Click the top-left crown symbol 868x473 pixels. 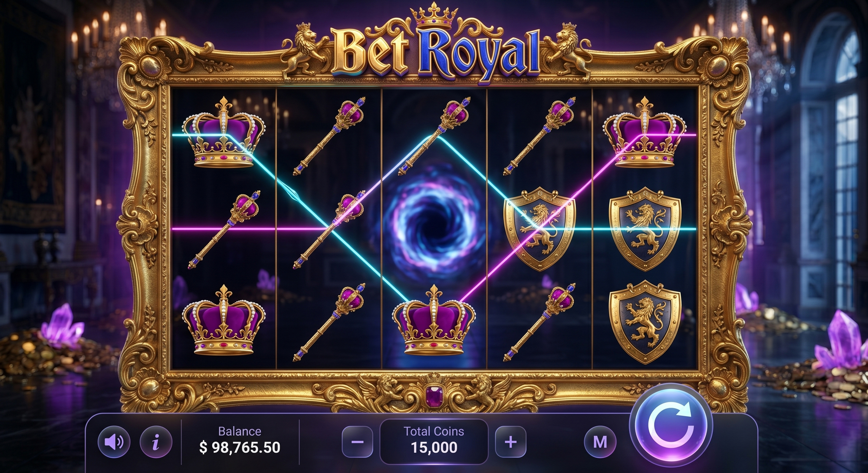tap(224, 133)
